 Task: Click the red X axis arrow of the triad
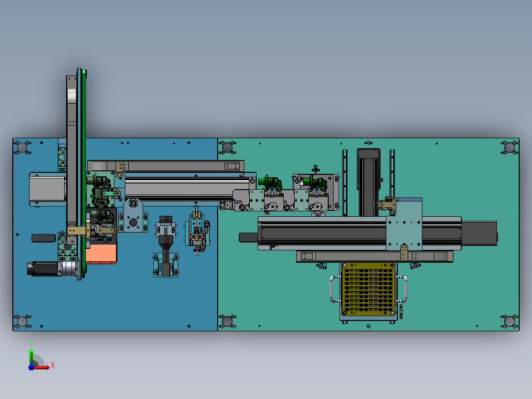point(41,367)
